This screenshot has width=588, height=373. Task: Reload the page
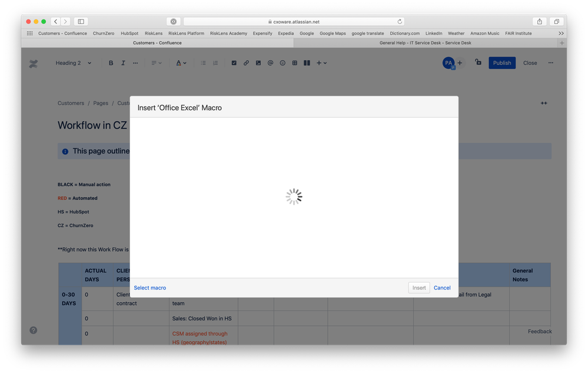click(400, 22)
